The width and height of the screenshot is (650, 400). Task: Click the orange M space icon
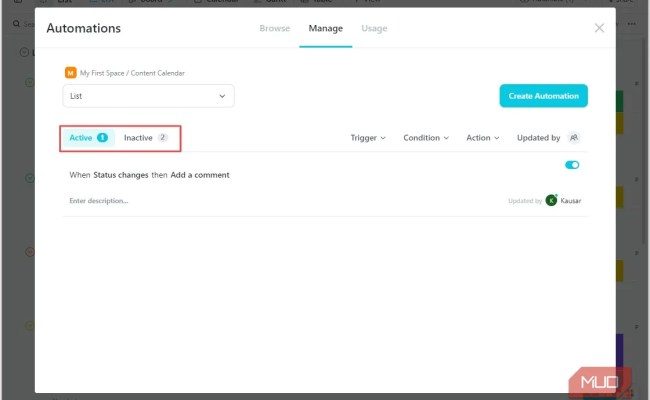coord(70,73)
